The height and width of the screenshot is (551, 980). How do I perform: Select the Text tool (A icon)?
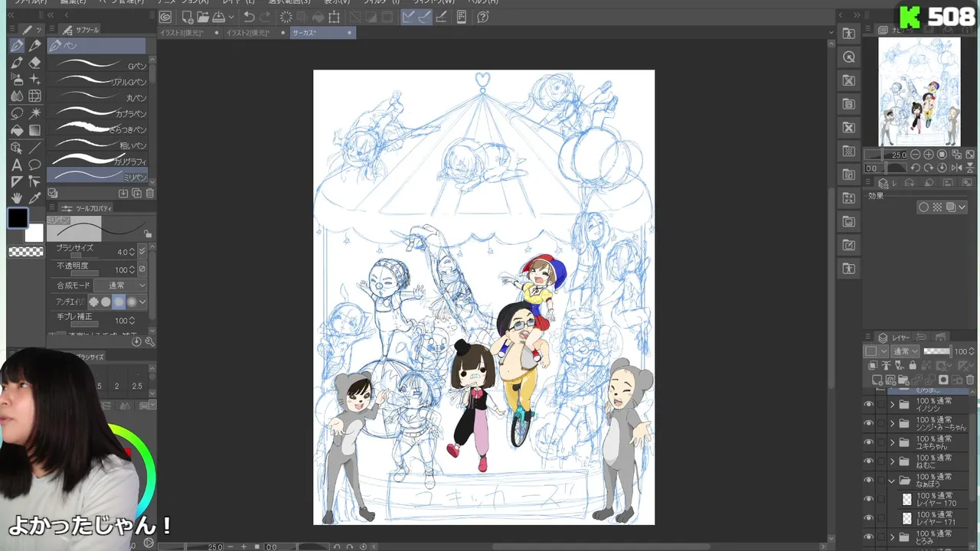[x=17, y=165]
